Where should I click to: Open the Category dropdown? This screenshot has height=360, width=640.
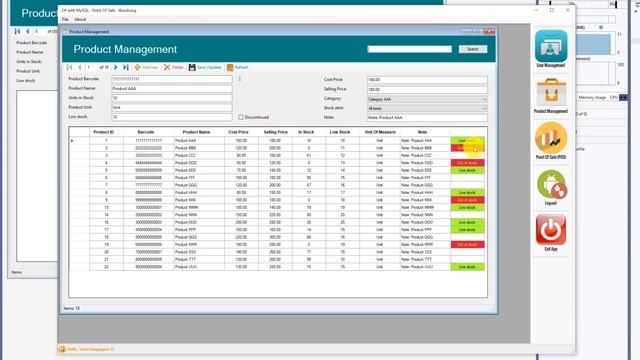point(427,99)
